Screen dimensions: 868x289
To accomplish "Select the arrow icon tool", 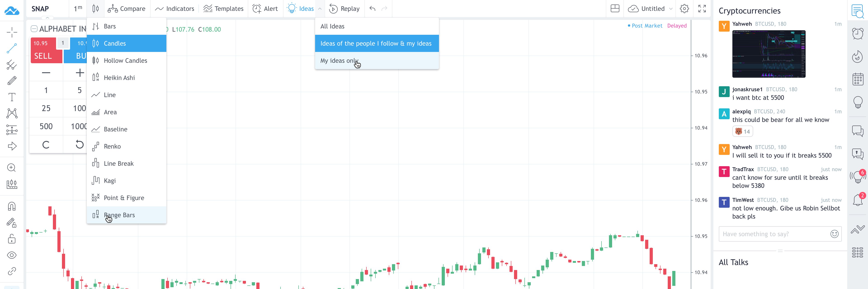I will (x=12, y=146).
